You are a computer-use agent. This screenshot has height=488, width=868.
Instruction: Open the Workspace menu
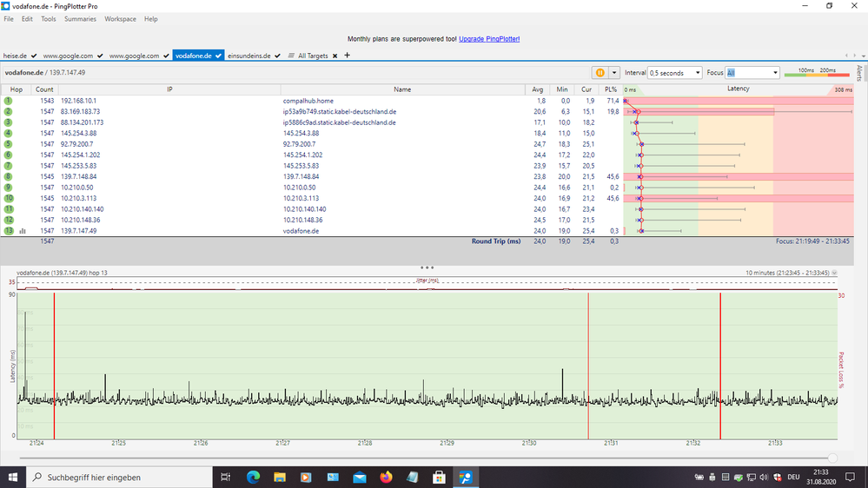click(120, 18)
